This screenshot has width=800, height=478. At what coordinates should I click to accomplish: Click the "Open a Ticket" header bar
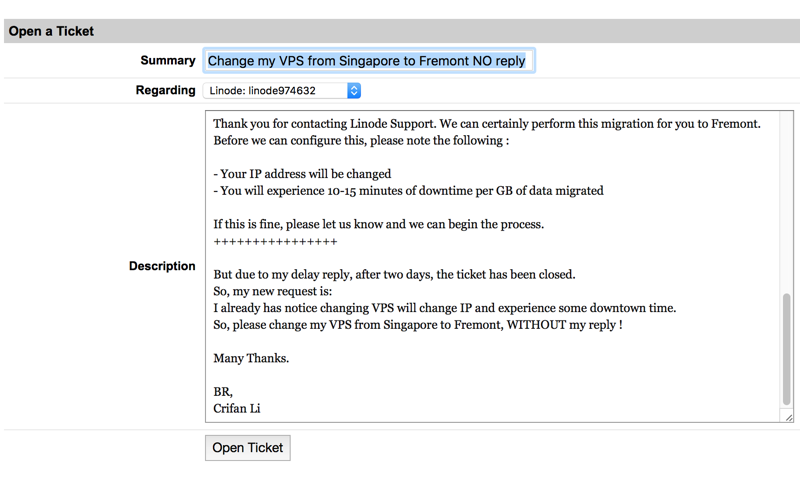[400, 31]
